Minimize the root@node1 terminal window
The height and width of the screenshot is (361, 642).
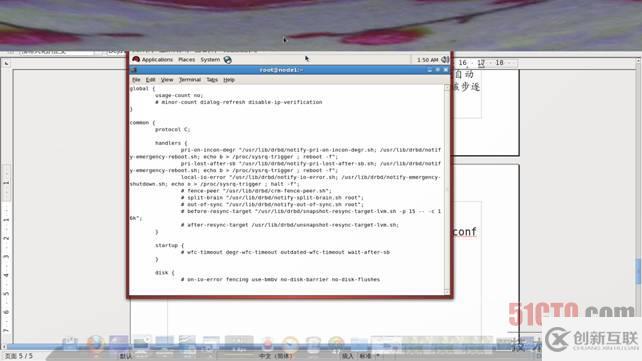pos(430,70)
